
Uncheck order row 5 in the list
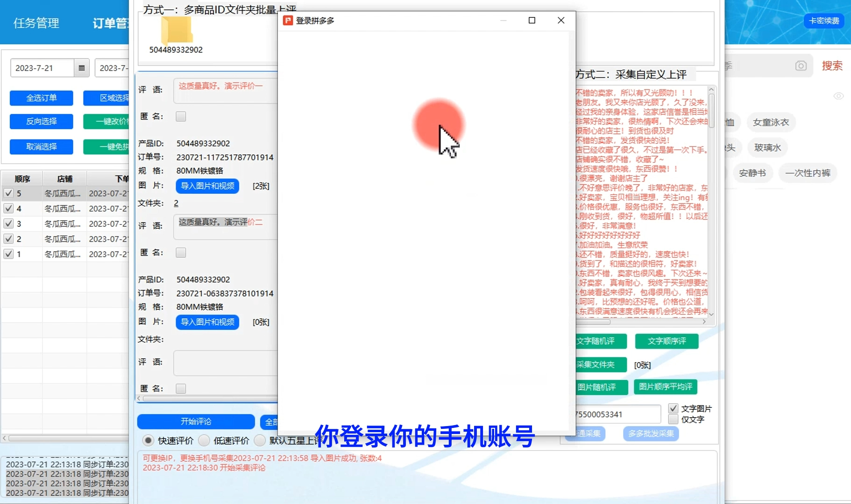click(x=8, y=193)
